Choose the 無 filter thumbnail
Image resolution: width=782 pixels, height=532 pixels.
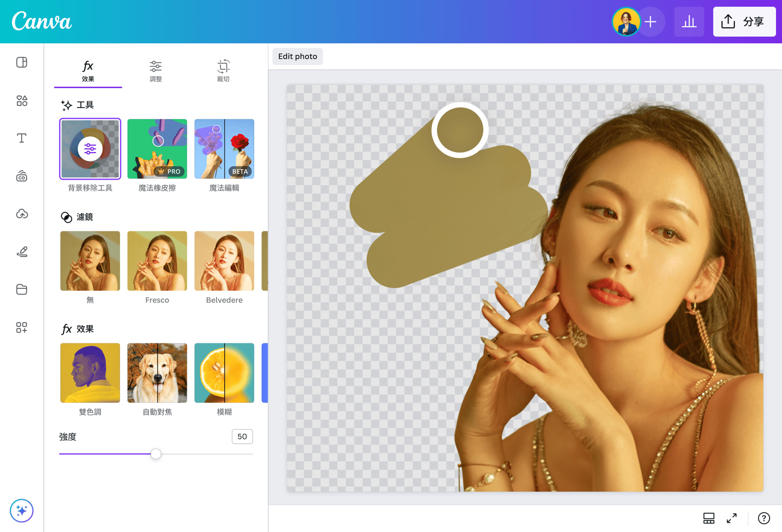coord(90,261)
